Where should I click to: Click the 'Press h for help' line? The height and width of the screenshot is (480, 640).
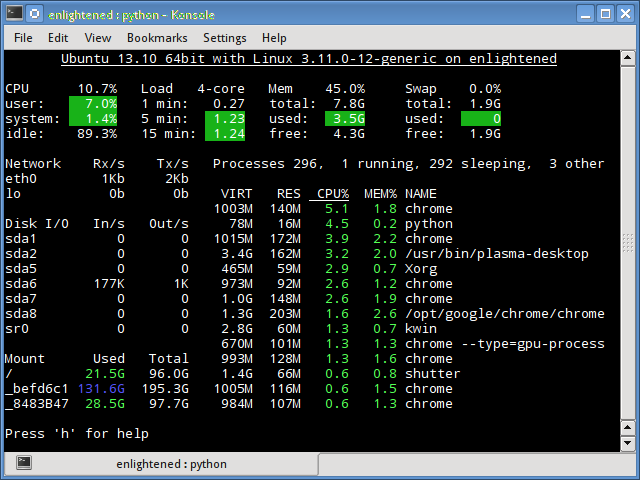click(x=77, y=433)
